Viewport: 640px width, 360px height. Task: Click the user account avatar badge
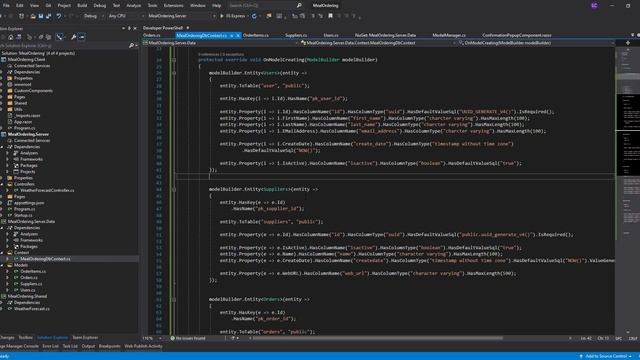tap(594, 5)
